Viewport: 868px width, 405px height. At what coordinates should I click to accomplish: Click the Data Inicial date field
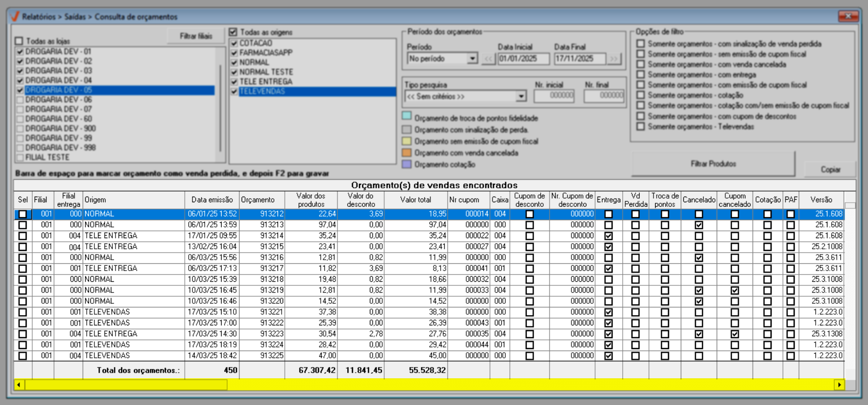coord(523,59)
